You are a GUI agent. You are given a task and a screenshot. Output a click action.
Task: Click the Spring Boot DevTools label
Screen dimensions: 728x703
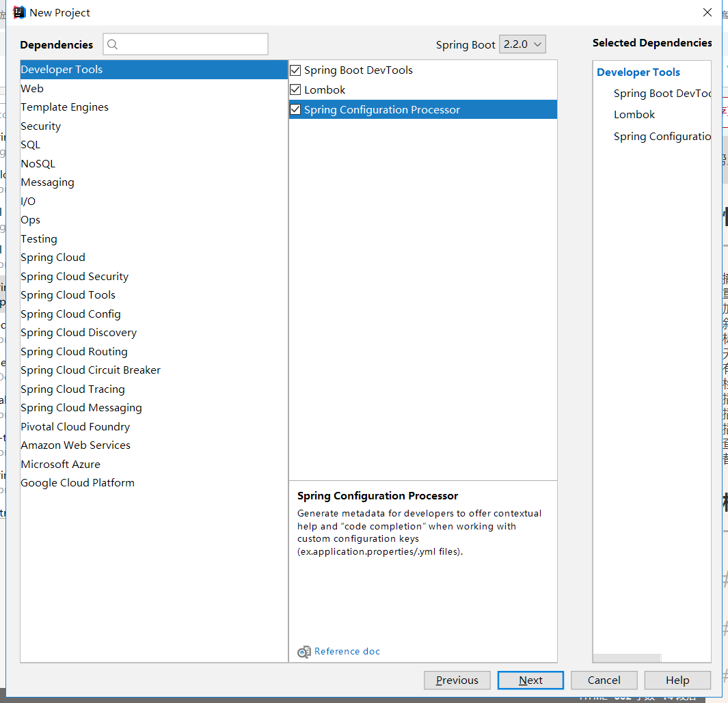pyautogui.click(x=358, y=70)
